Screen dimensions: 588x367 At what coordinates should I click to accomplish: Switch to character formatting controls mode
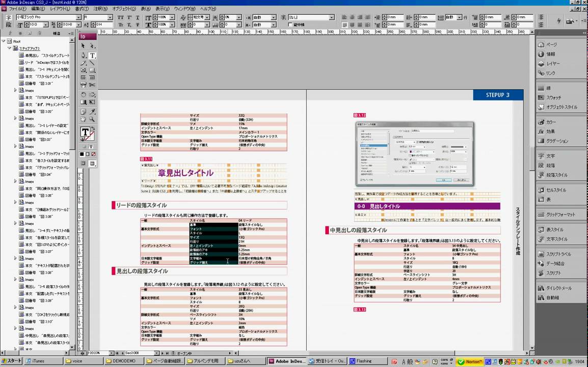click(x=9, y=17)
